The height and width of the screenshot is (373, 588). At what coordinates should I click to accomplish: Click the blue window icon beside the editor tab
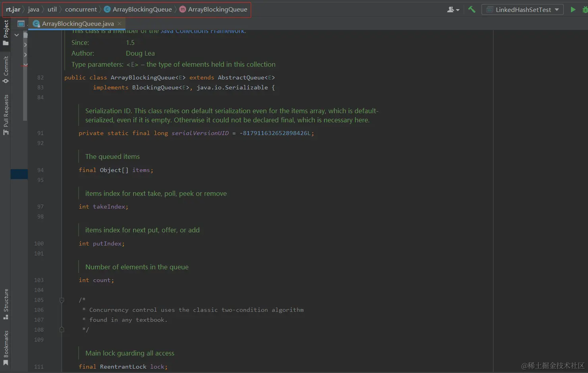tap(21, 24)
